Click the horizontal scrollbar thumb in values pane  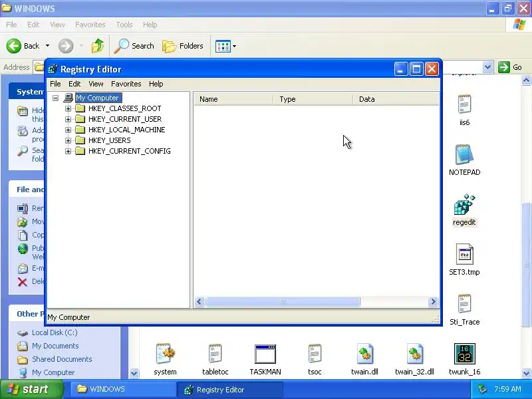tap(283, 302)
